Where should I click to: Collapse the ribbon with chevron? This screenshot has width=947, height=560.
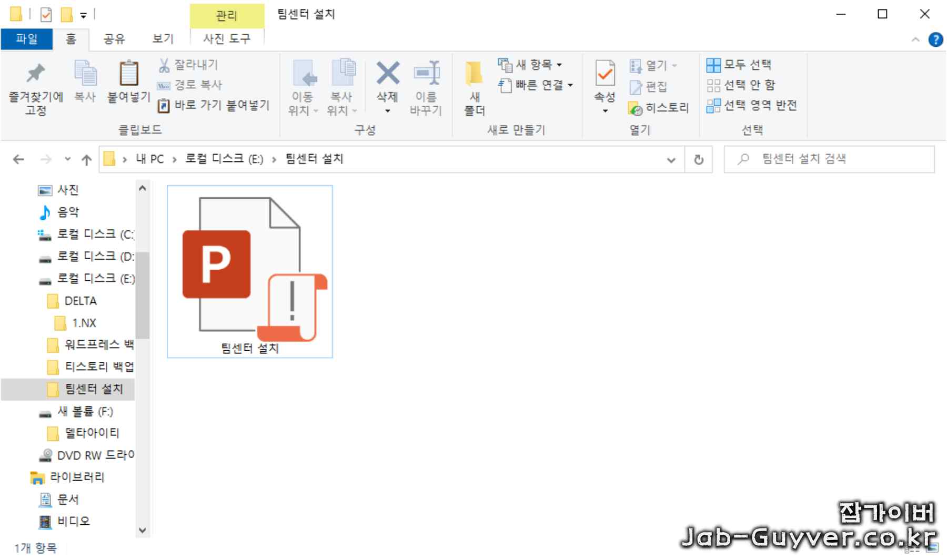tap(915, 39)
